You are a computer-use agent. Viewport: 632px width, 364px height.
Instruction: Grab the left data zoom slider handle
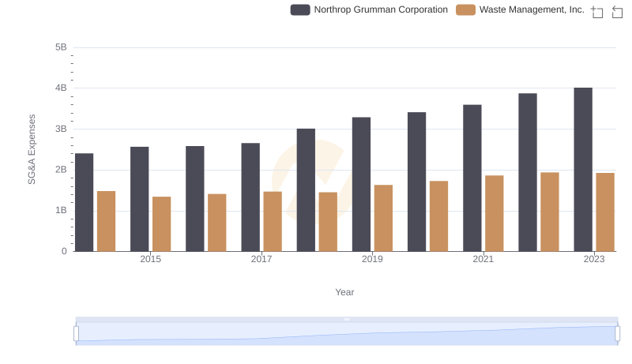[x=76, y=333]
